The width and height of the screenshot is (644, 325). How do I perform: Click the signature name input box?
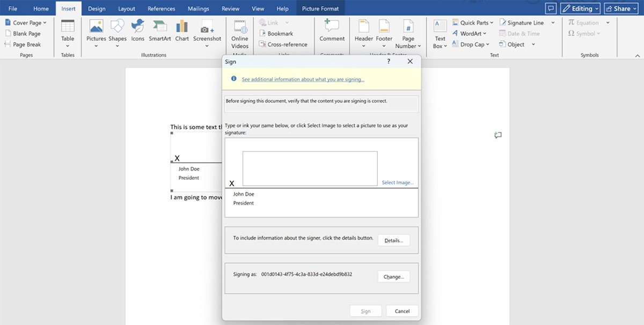(310, 168)
